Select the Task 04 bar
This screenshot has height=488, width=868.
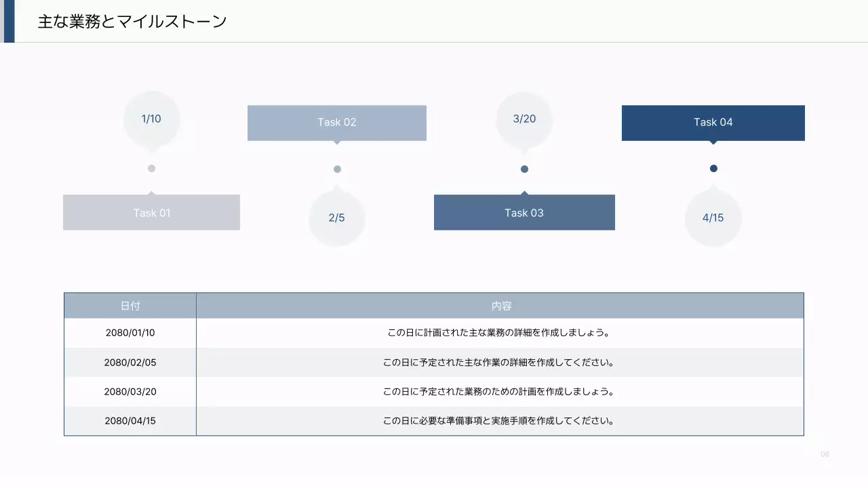pos(713,122)
